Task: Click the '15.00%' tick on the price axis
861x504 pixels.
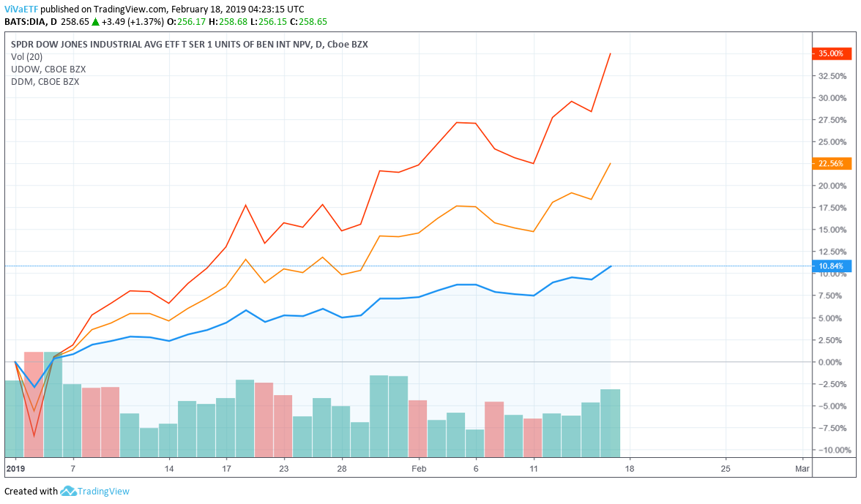Action: click(x=832, y=230)
